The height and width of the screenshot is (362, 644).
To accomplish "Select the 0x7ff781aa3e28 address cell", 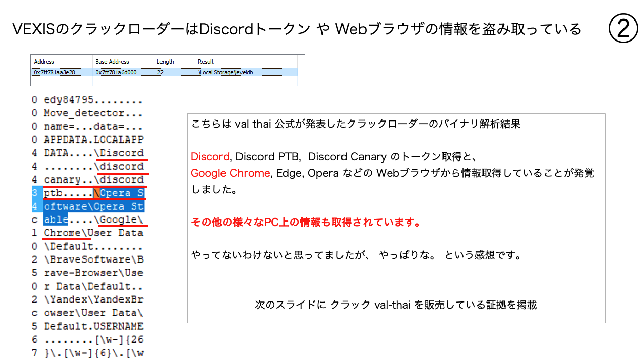I will 55,72.
